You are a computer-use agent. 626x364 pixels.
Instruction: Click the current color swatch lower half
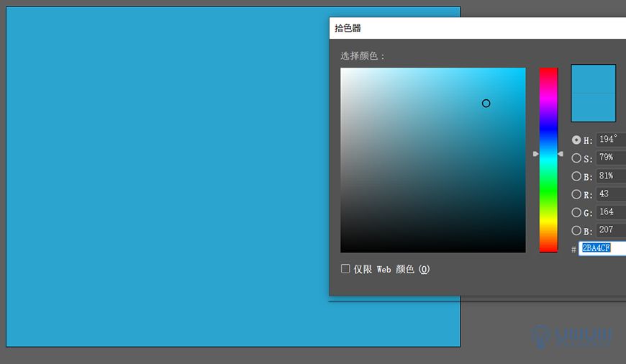[x=594, y=107]
